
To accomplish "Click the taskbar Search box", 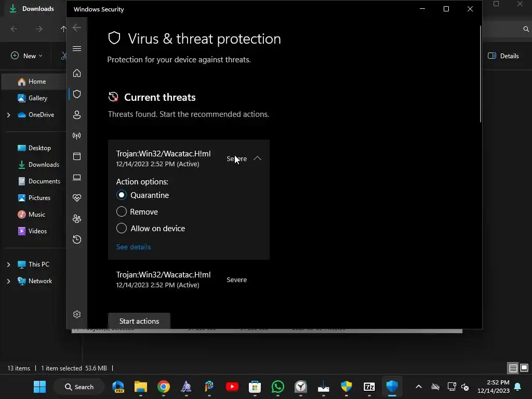I will tap(79, 387).
